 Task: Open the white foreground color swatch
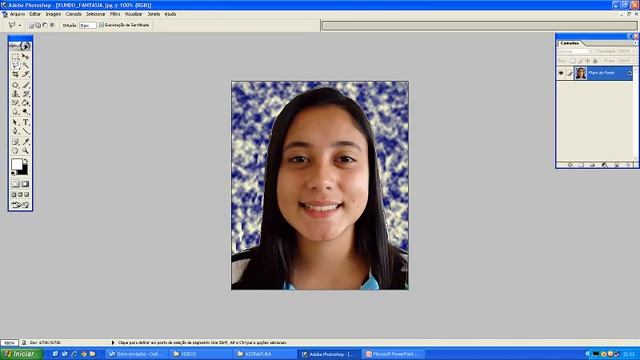[16, 164]
